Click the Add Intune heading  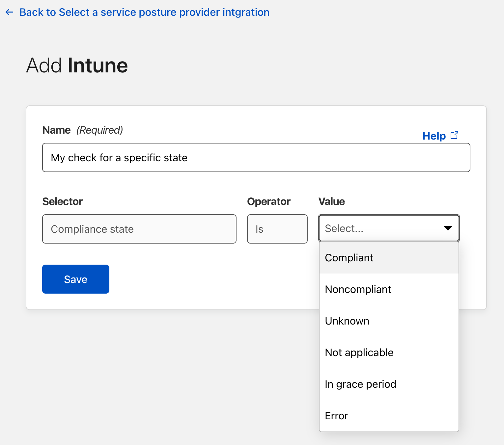click(77, 65)
